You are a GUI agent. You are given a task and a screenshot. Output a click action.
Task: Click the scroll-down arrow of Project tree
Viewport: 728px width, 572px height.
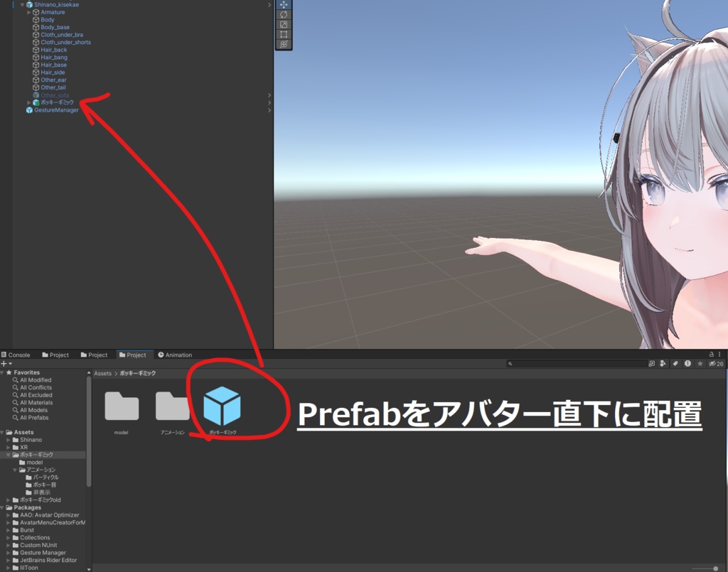[89, 568]
